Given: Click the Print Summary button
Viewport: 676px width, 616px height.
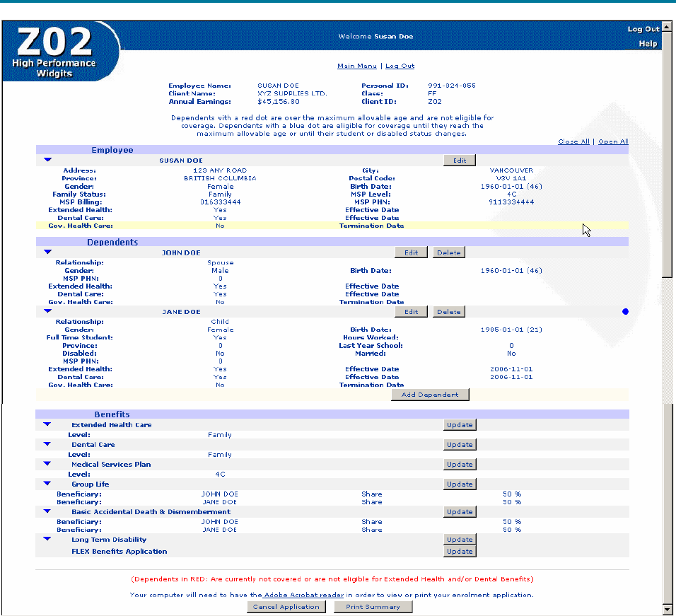Looking at the screenshot, I should (x=373, y=607).
